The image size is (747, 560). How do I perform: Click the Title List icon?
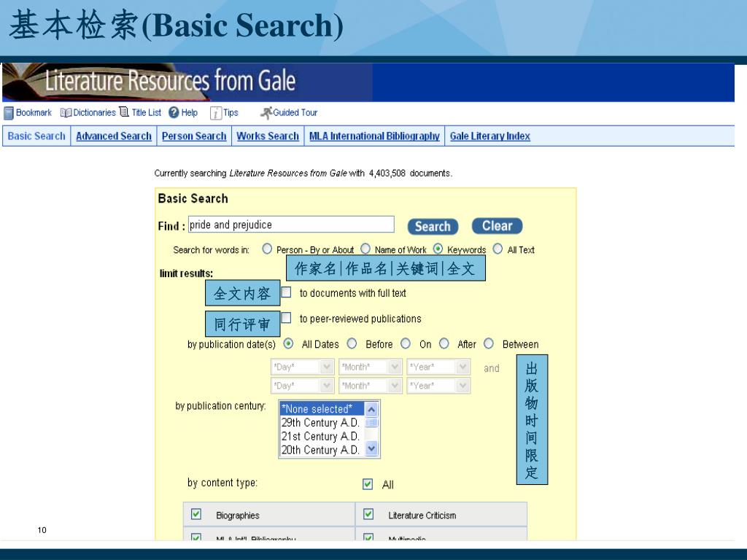tap(124, 112)
